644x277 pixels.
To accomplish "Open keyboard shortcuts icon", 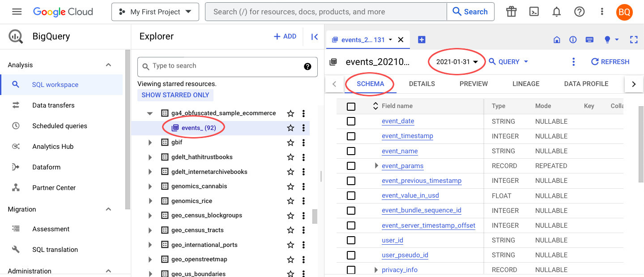I will [x=589, y=39].
